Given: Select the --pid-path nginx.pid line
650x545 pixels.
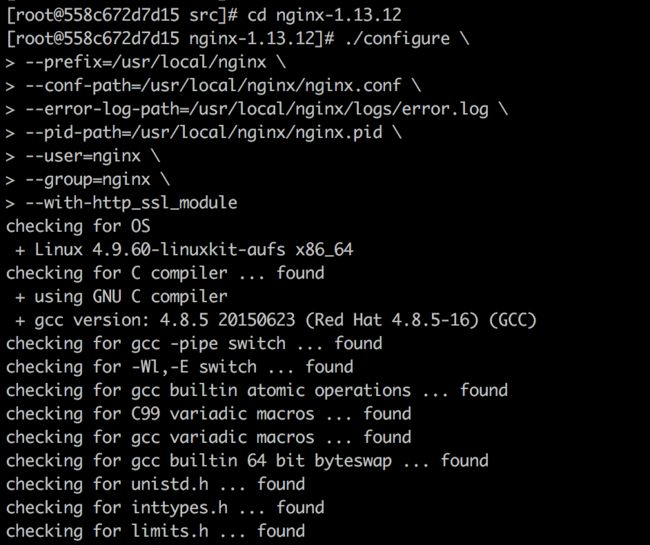Looking at the screenshot, I should 204,133.
